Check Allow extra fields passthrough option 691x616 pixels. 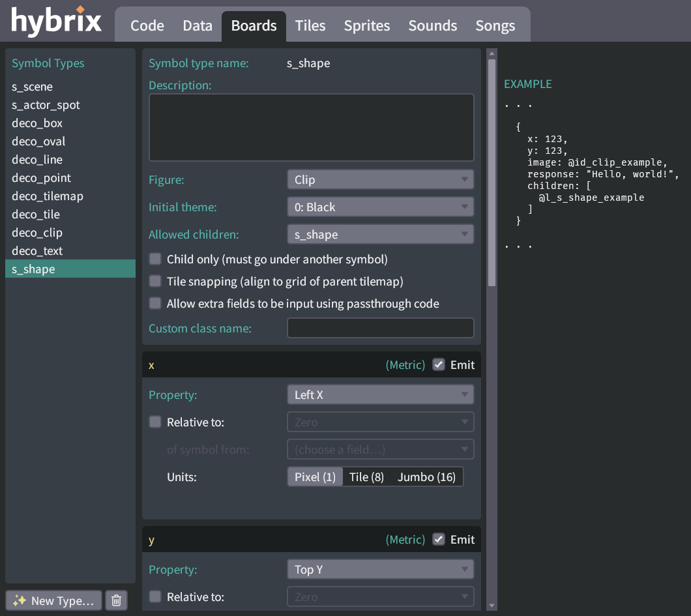[x=155, y=303]
